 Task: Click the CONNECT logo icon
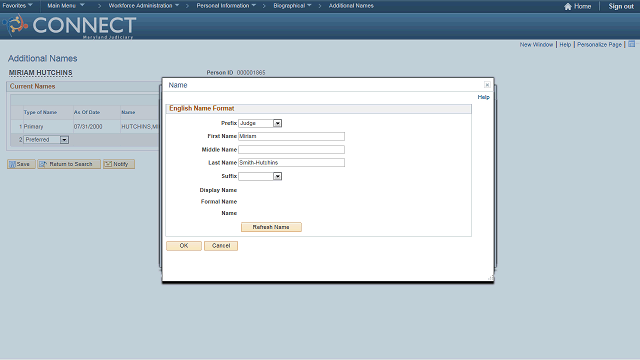click(16, 25)
